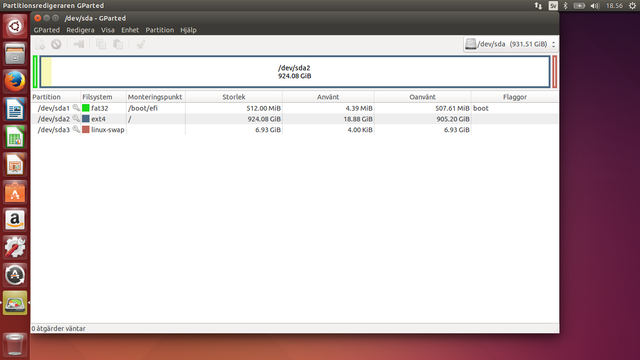Click the '0 åtgärder väntar' status bar
Viewport: 640px width, 360px height.
pyautogui.click(x=295, y=328)
